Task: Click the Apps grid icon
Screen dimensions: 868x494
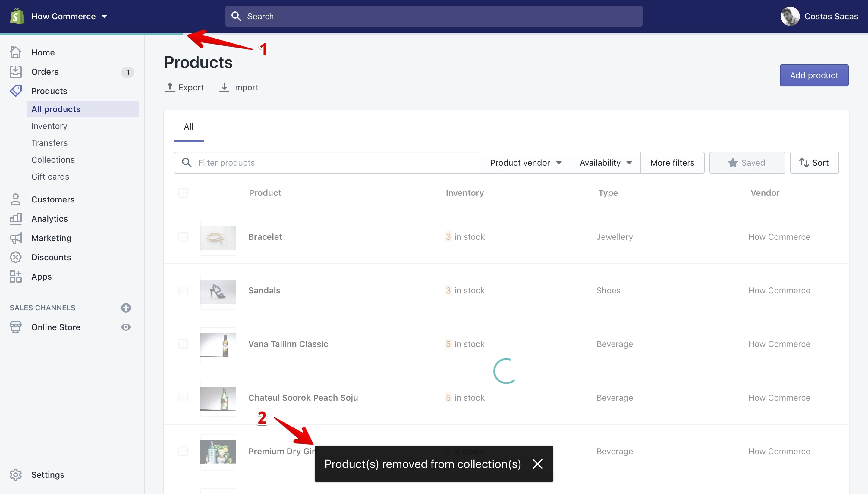Action: [x=16, y=277]
